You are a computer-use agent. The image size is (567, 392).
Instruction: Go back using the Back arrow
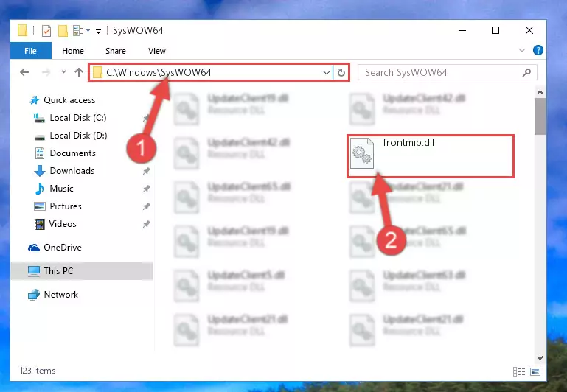point(24,72)
